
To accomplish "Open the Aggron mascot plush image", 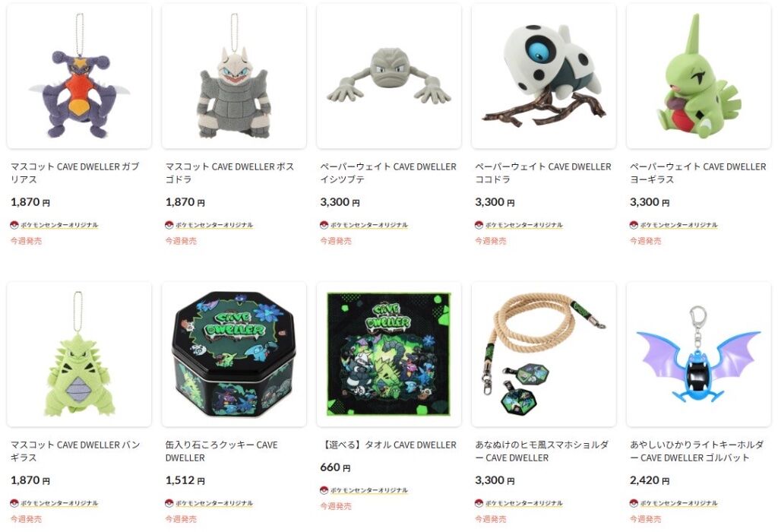I will pyautogui.click(x=234, y=77).
